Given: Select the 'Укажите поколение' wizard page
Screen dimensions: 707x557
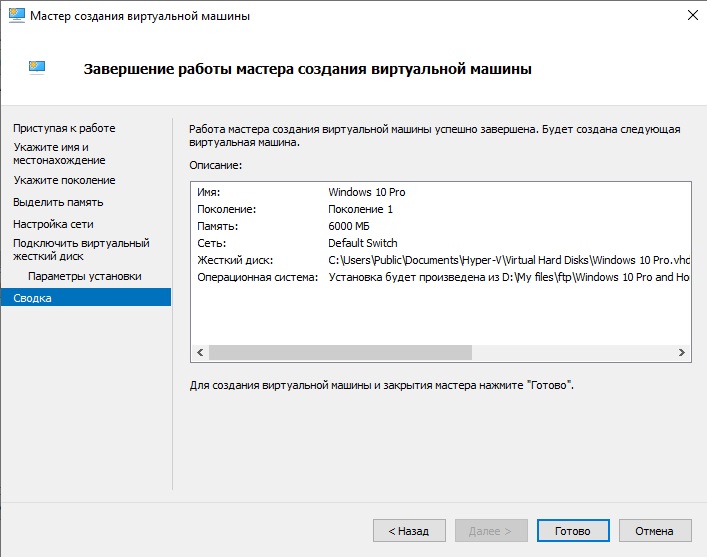Looking at the screenshot, I should pos(64,180).
